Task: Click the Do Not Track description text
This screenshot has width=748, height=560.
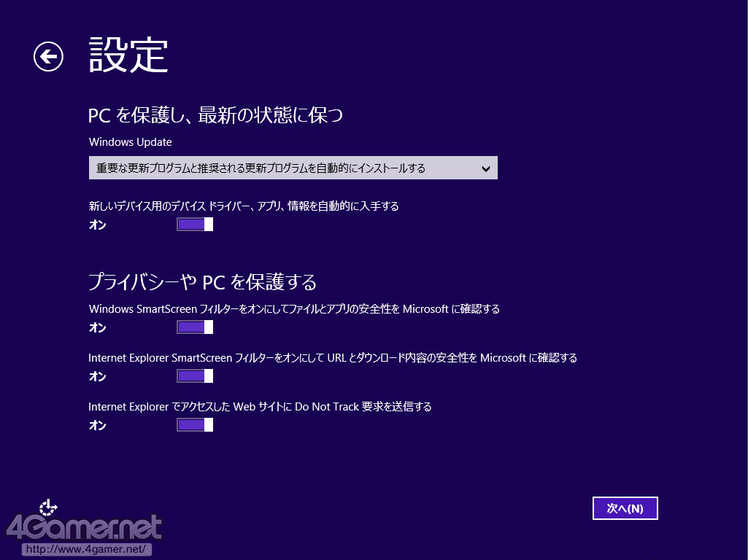Action: click(x=260, y=407)
